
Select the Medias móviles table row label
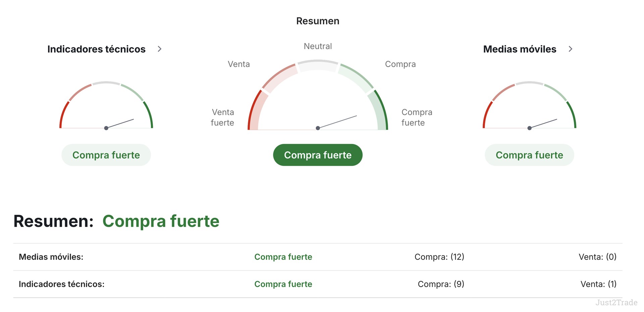pos(51,257)
